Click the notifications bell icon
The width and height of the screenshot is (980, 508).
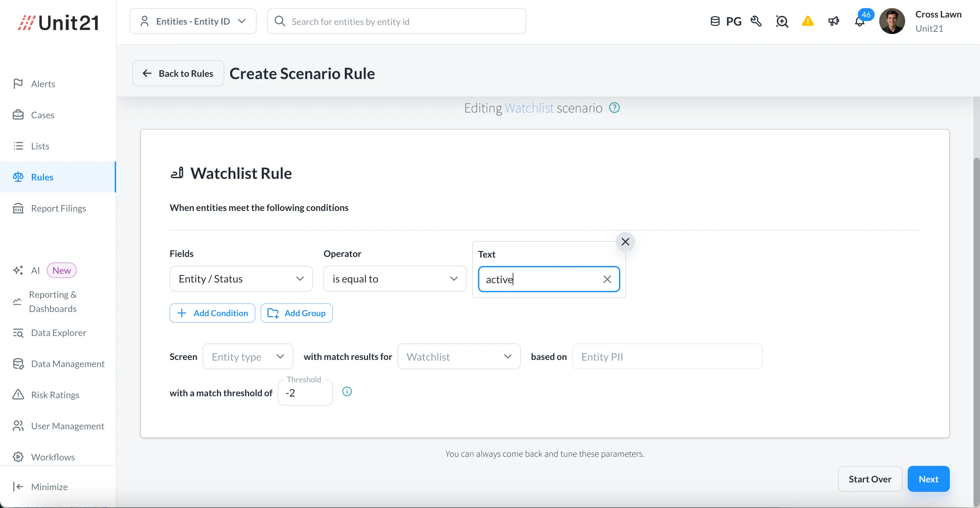859,22
